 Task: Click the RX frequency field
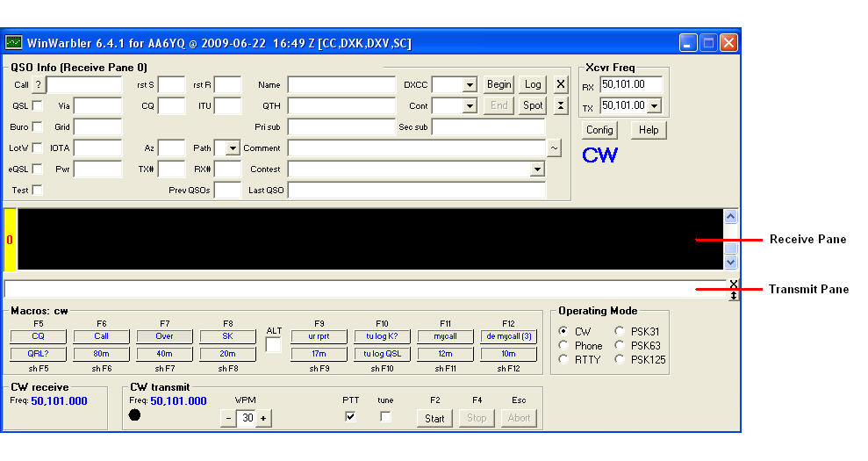pos(631,84)
